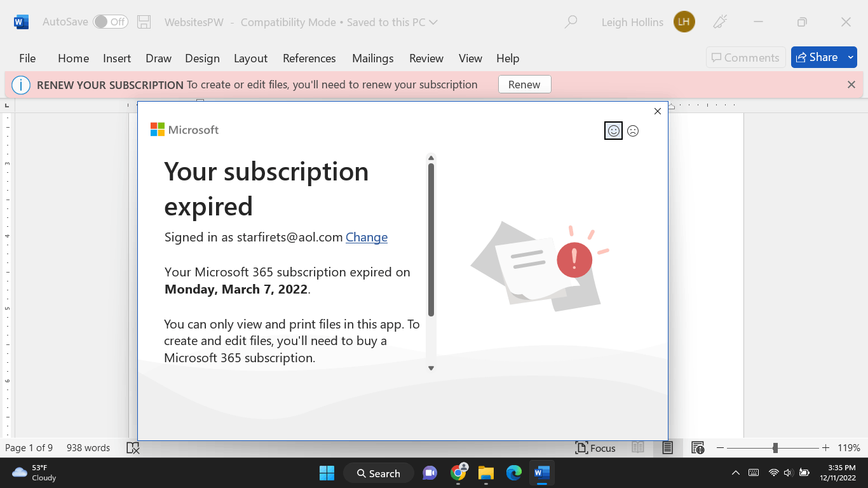Switch to the Review ribbon tab

426,58
